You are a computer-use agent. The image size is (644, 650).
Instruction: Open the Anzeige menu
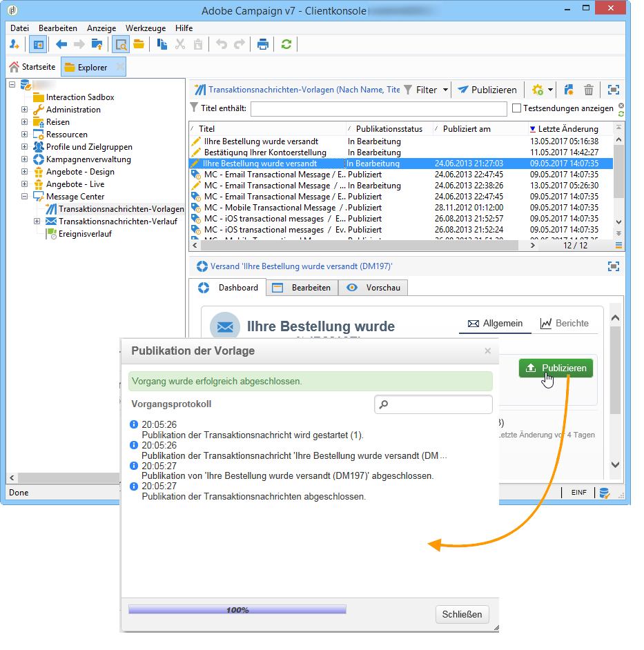(101, 28)
